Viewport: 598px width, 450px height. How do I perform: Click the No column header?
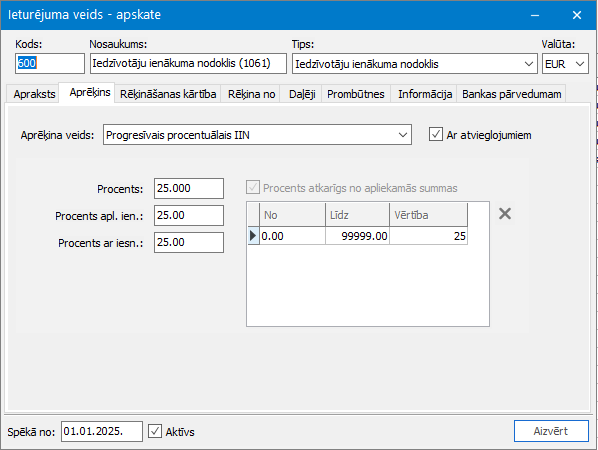[293, 215]
